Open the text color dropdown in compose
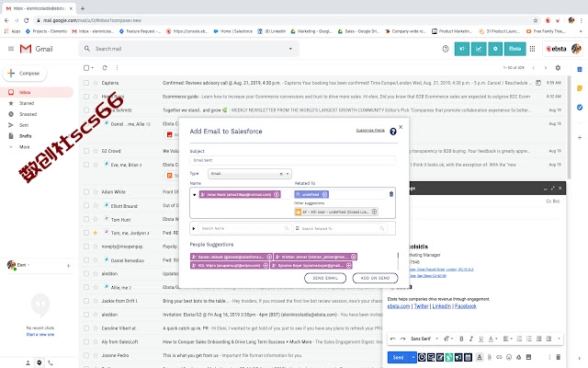This screenshot has width=588, height=368. tap(492, 339)
